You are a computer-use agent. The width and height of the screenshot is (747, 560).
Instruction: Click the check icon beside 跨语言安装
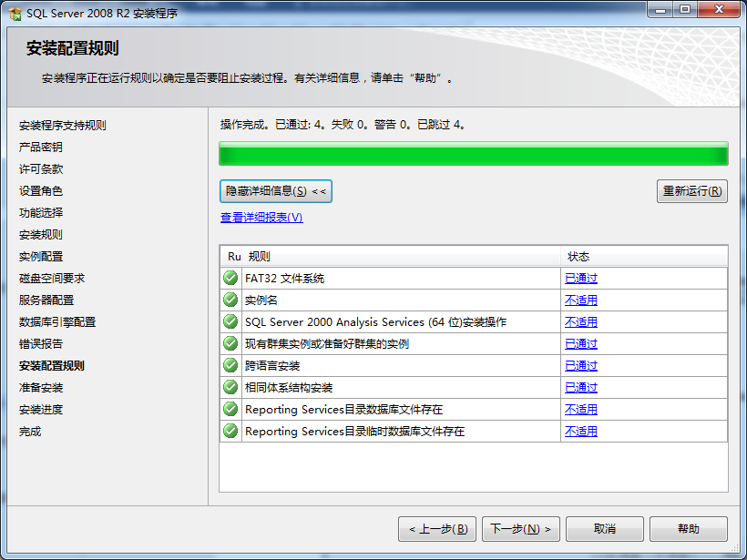(x=230, y=365)
